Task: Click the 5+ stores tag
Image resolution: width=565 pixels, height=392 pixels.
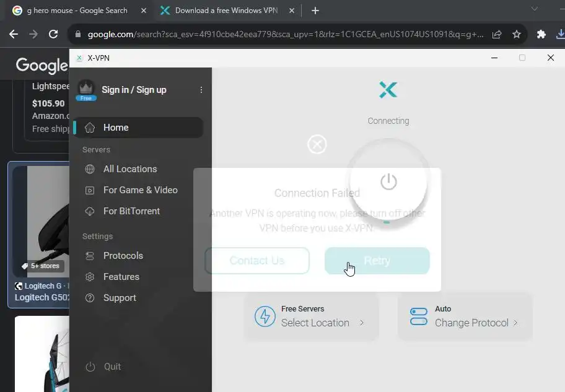Action: 42,266
